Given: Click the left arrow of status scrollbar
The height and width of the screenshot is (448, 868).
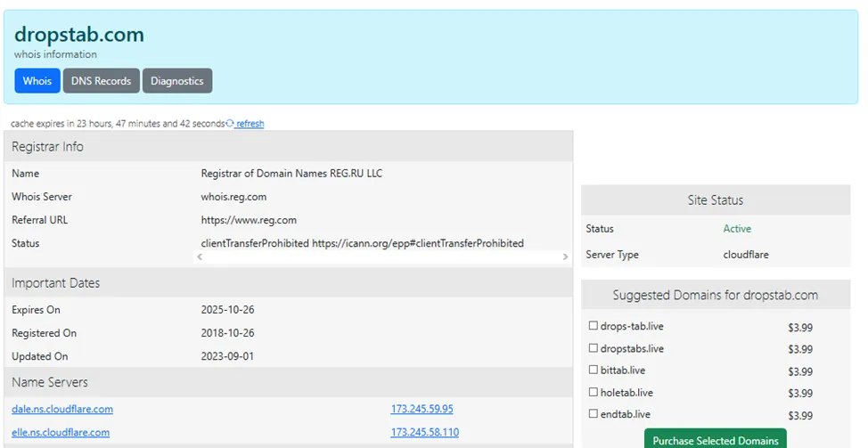Looking at the screenshot, I should coord(200,257).
